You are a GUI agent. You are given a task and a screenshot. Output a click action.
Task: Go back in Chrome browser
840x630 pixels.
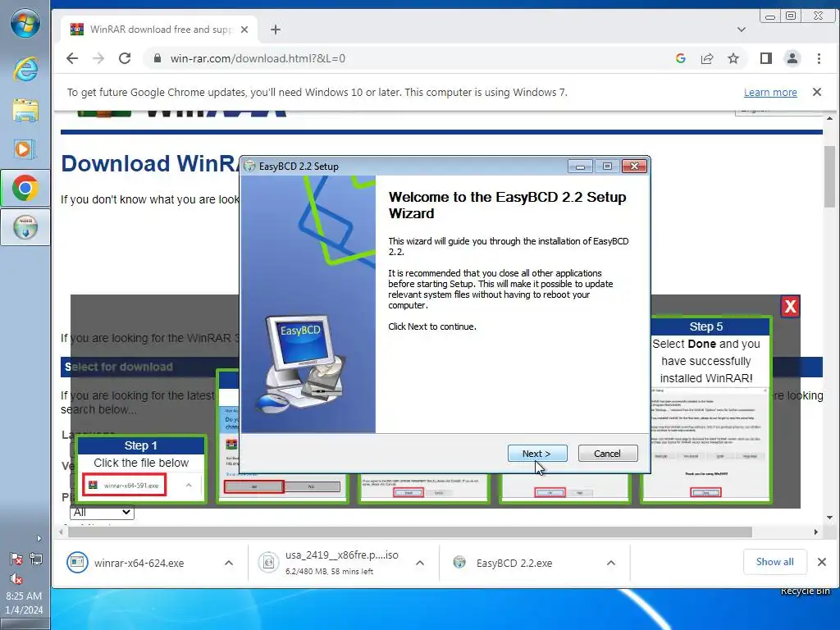pos(72,58)
